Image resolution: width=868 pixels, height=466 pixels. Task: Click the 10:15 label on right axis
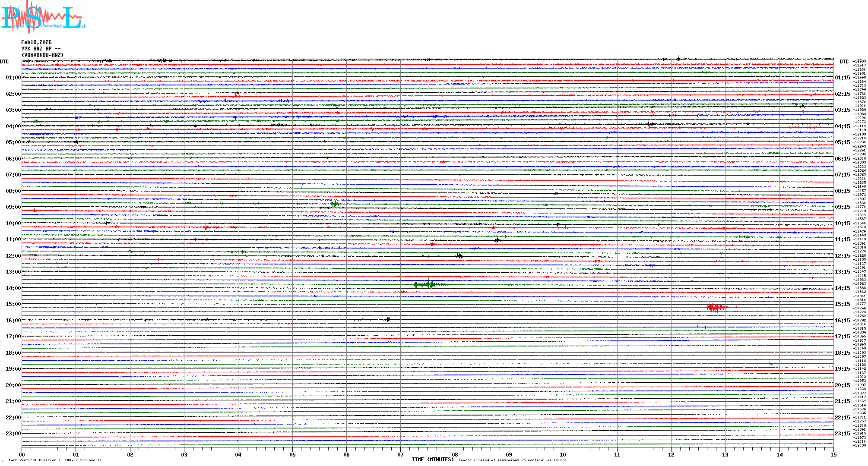pos(842,224)
